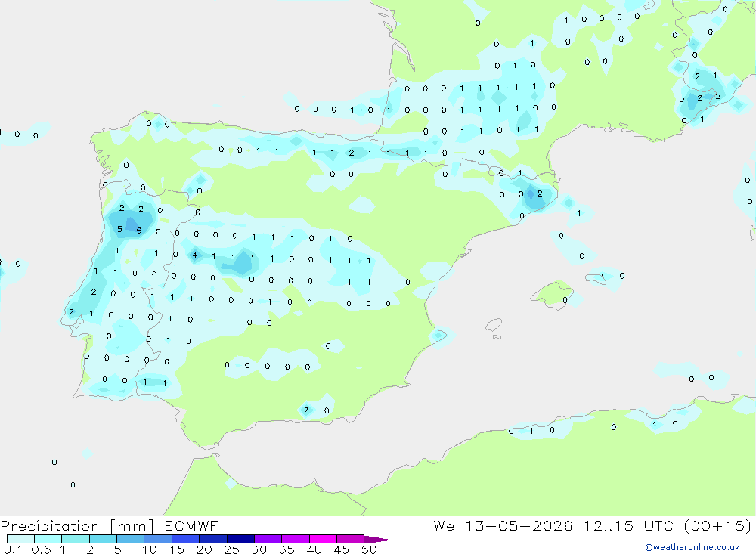Click the "35" legend scale label
Viewport: 756px width, 554px height.
(287, 549)
